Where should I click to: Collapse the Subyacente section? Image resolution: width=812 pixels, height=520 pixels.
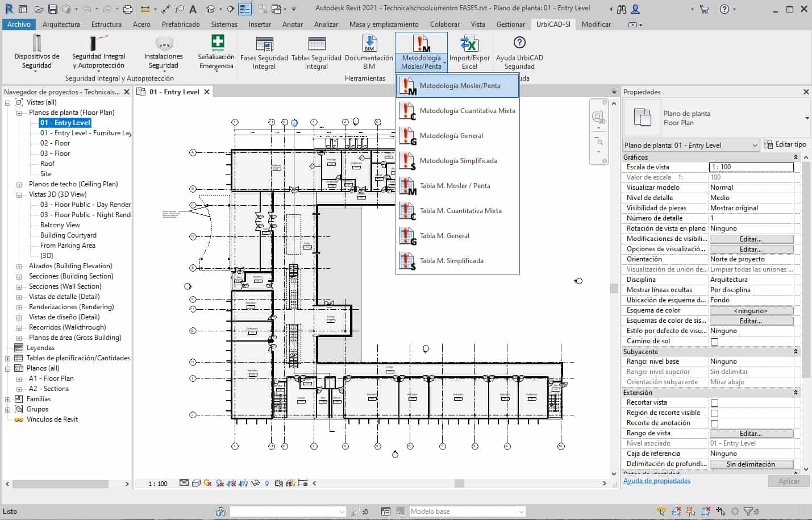click(796, 352)
